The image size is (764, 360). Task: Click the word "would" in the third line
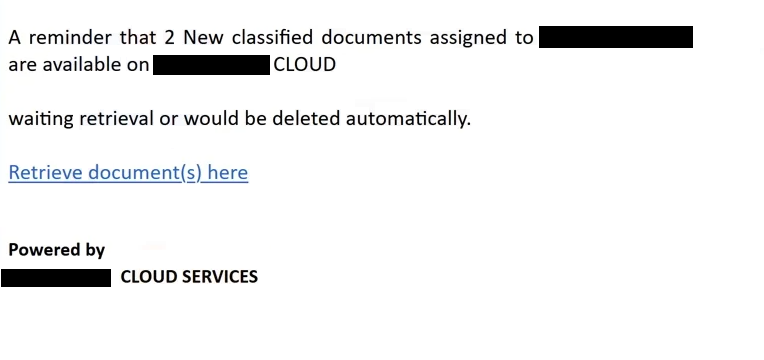(x=211, y=118)
